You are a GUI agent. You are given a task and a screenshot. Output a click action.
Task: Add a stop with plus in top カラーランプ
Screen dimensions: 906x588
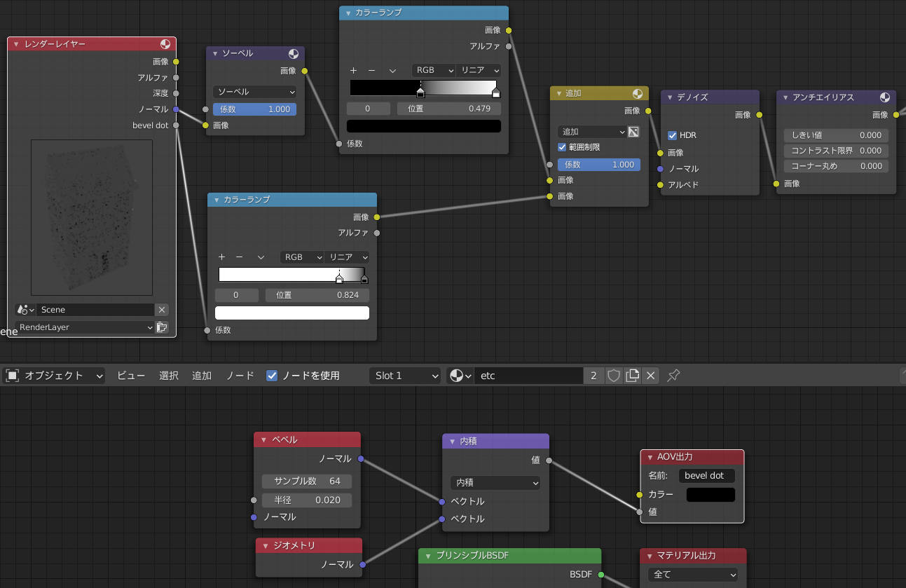click(353, 71)
